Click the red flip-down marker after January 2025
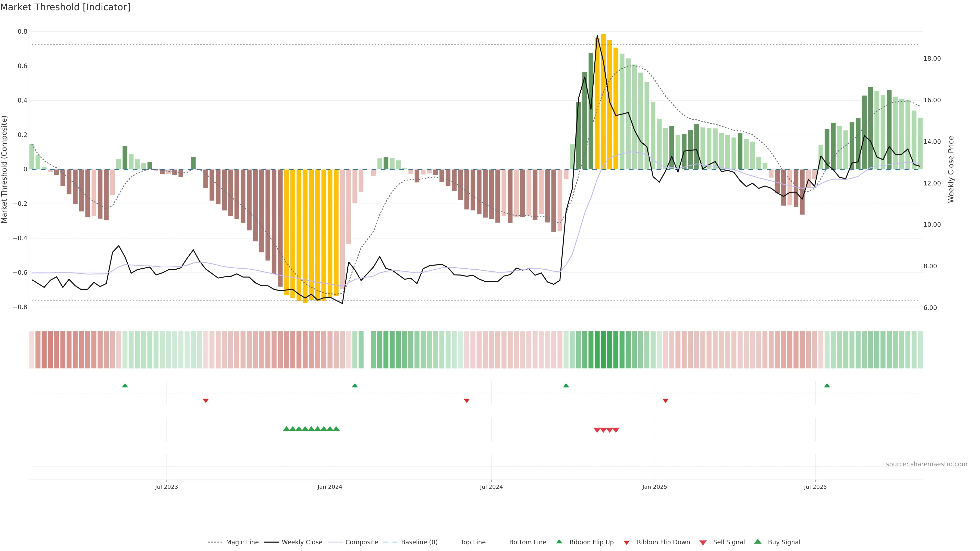980x551 pixels. [x=665, y=400]
